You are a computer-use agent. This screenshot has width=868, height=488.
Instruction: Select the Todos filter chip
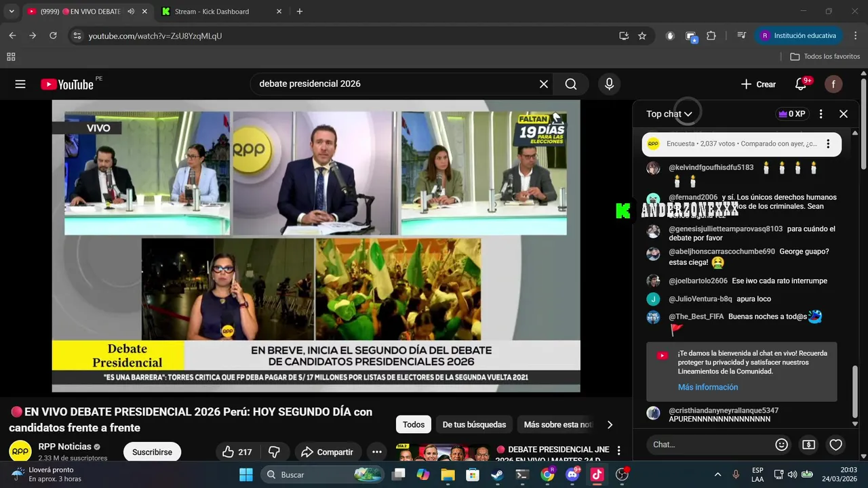[x=414, y=425]
